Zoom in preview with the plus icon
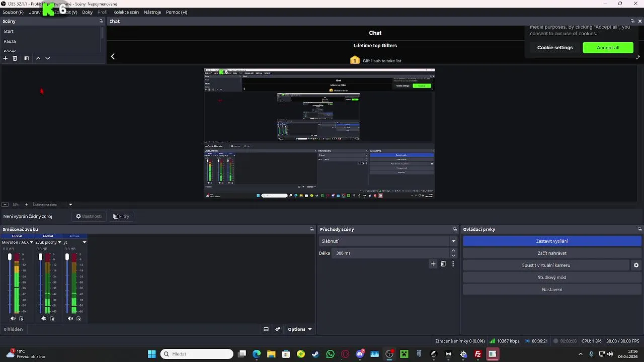Screen dimensions: 644x362 27,205
